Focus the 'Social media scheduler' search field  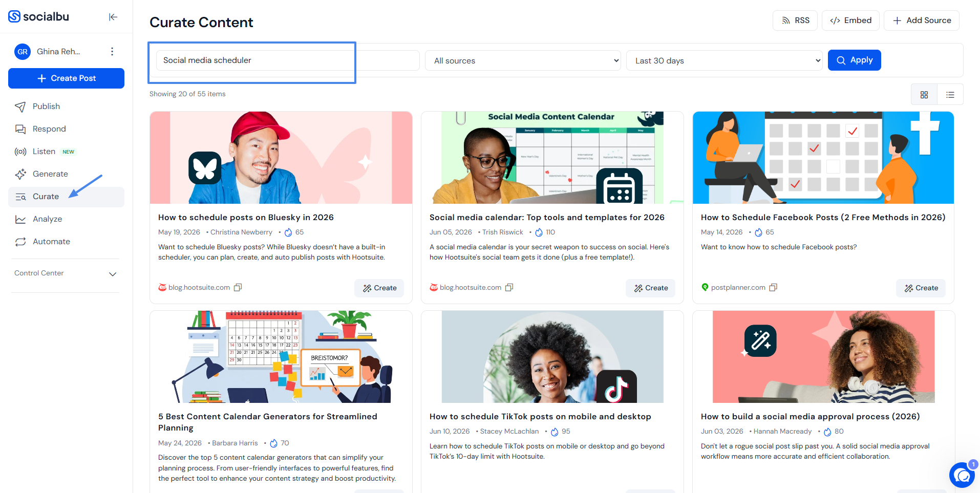click(288, 60)
